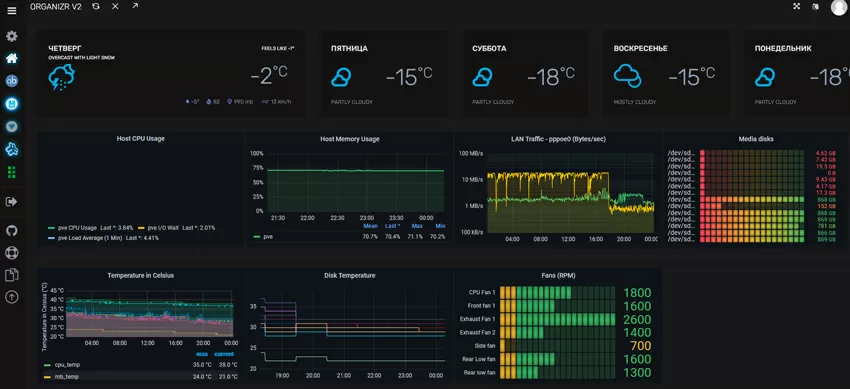Click Side fan bar gauge
The image size is (850, 389).
(557, 346)
